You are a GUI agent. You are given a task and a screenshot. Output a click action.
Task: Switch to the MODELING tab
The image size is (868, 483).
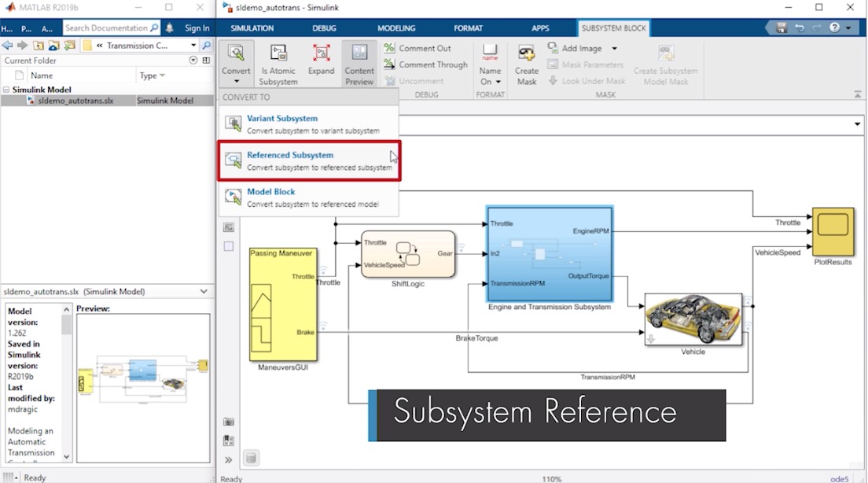(x=396, y=28)
